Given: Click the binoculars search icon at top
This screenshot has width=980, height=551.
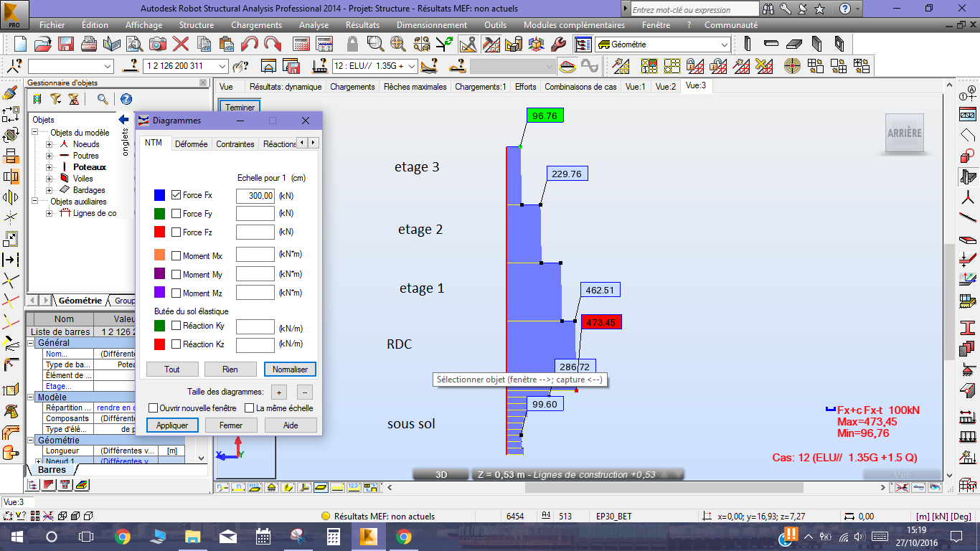Looking at the screenshot, I should 769,9.
